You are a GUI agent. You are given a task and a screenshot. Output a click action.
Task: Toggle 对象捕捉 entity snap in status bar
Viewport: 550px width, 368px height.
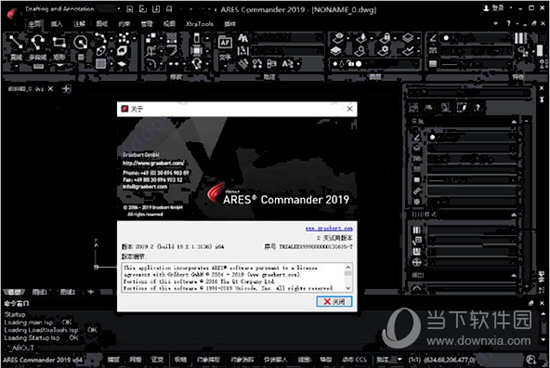click(208, 360)
